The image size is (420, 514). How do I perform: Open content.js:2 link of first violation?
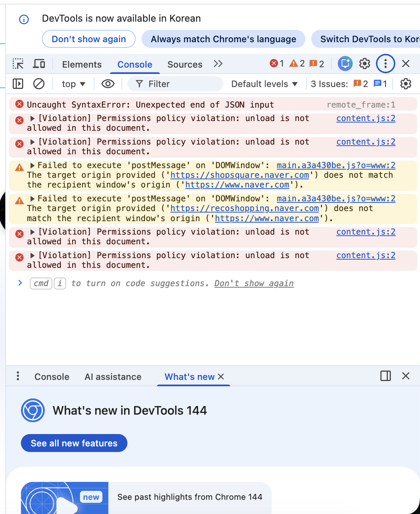pos(366,118)
